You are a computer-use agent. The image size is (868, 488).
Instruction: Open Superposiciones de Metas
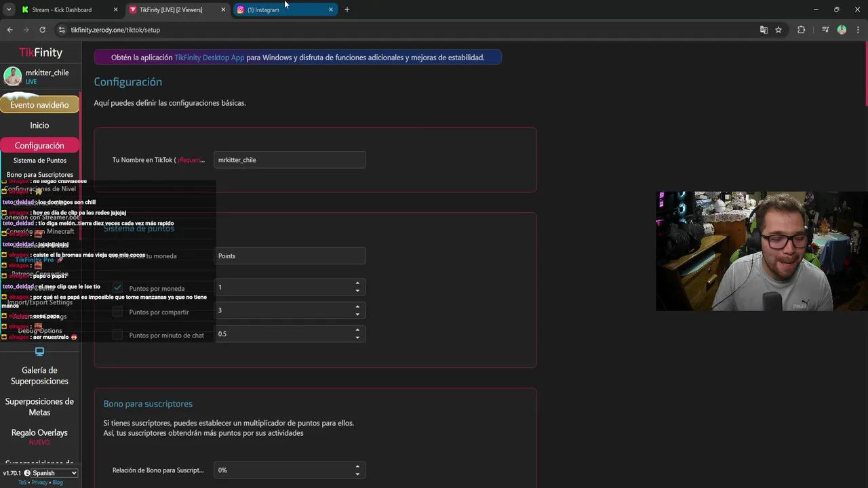point(39,407)
